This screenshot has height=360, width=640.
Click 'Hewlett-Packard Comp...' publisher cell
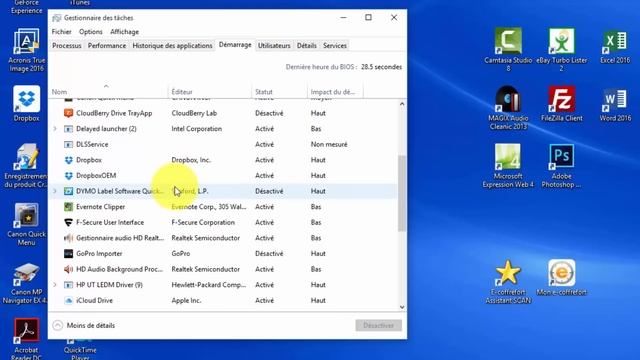209,285
